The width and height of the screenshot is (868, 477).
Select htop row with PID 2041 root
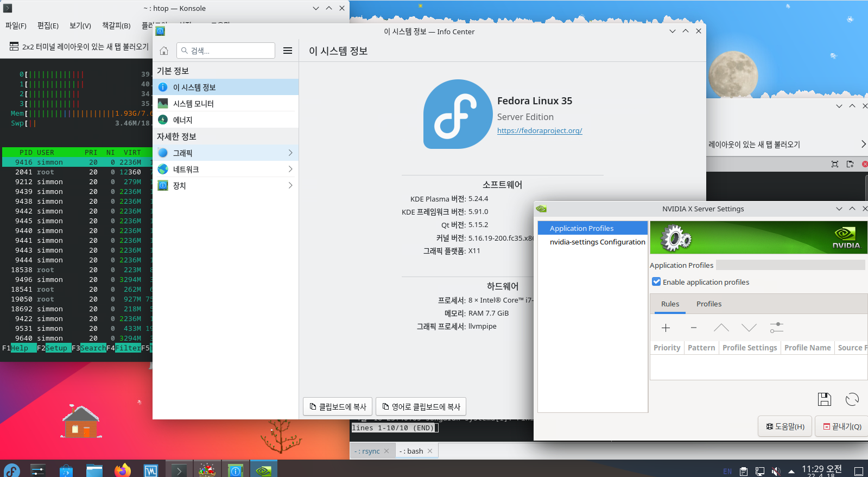(77, 172)
